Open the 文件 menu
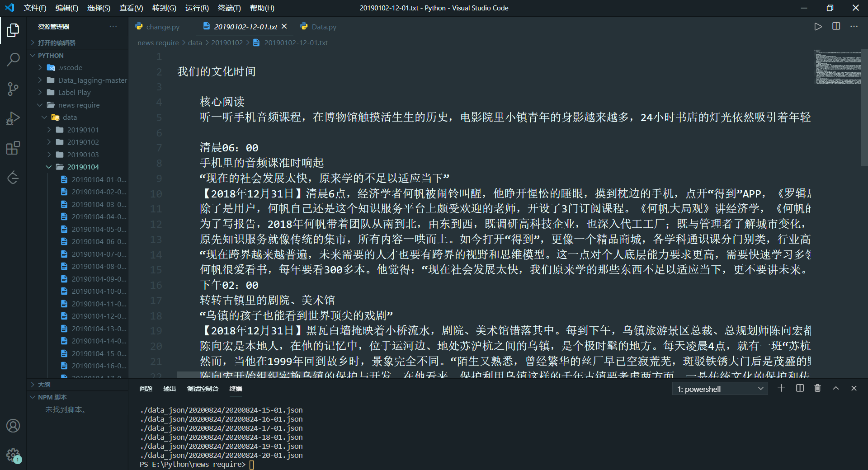Viewport: 868px width, 470px height. (x=35, y=8)
